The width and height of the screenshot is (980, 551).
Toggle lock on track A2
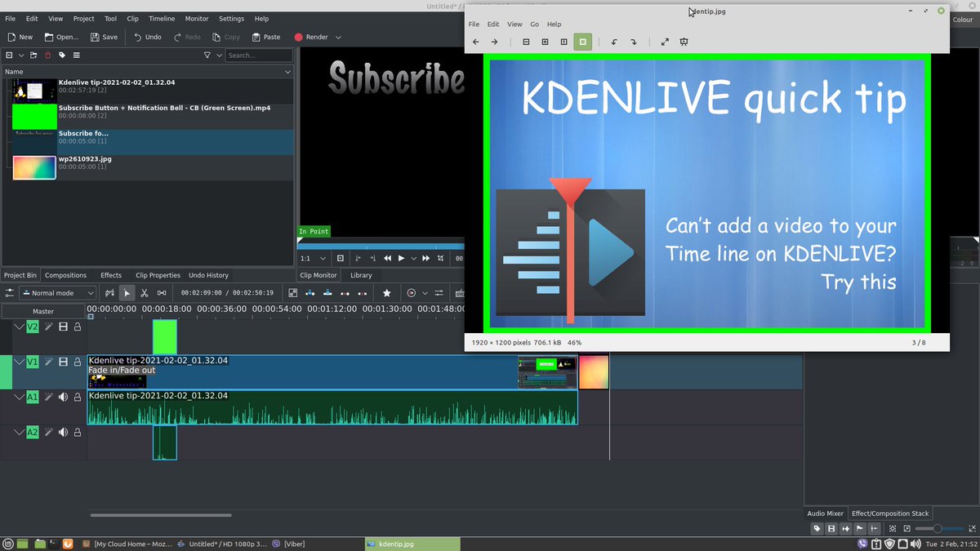78,432
